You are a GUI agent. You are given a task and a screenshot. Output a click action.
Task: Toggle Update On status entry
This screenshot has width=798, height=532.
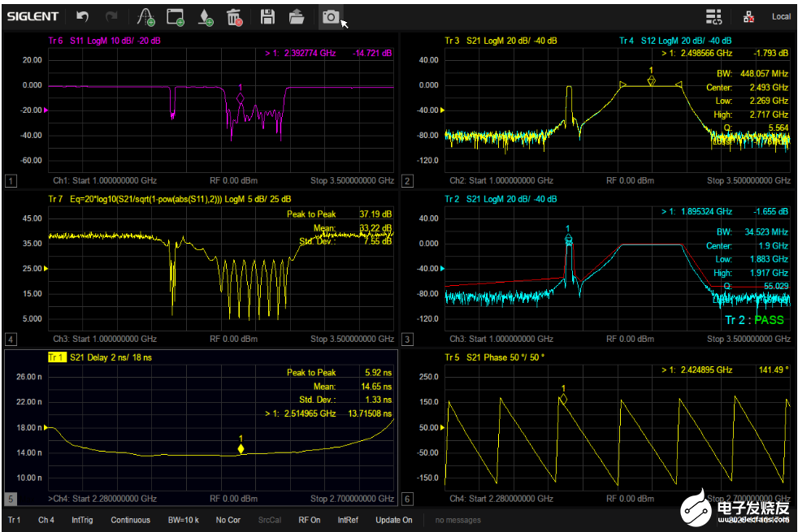point(394,520)
